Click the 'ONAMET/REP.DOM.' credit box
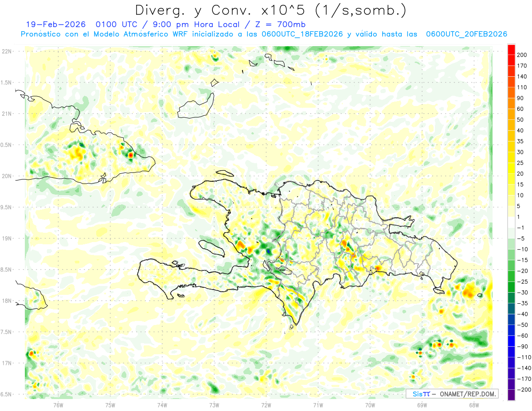532x411 pixels. (452, 393)
